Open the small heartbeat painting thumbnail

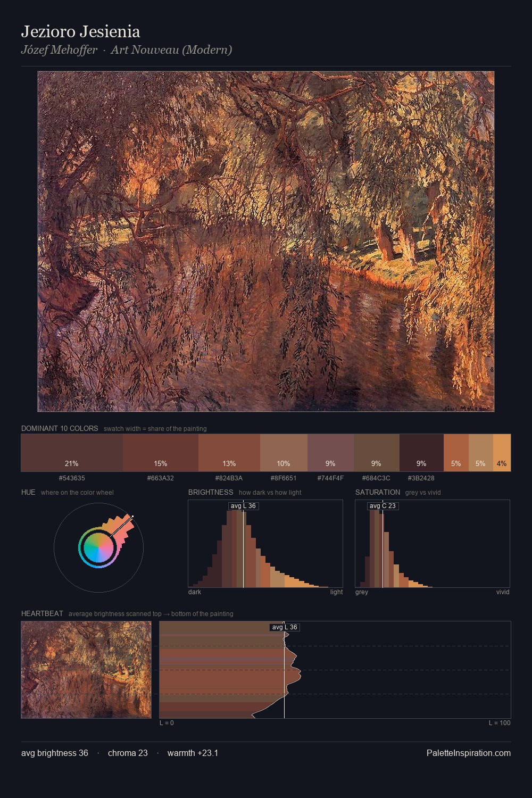[86, 670]
